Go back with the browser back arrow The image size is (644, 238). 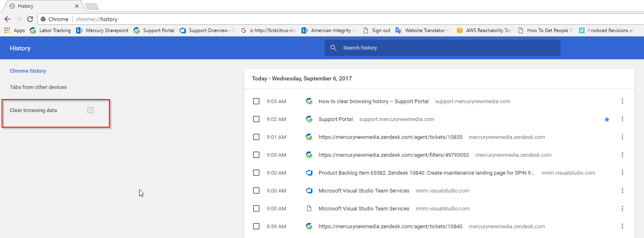(7, 19)
